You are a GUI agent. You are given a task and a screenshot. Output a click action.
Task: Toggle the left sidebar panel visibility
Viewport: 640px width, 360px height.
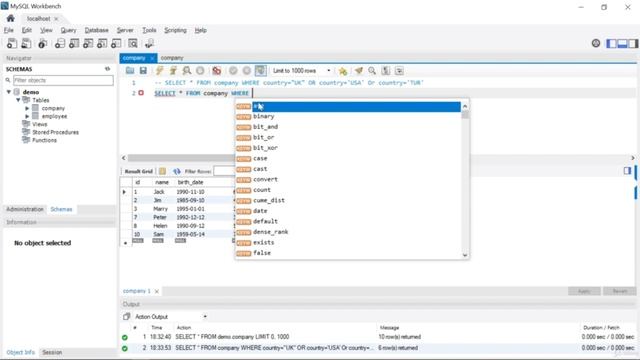(x=611, y=43)
